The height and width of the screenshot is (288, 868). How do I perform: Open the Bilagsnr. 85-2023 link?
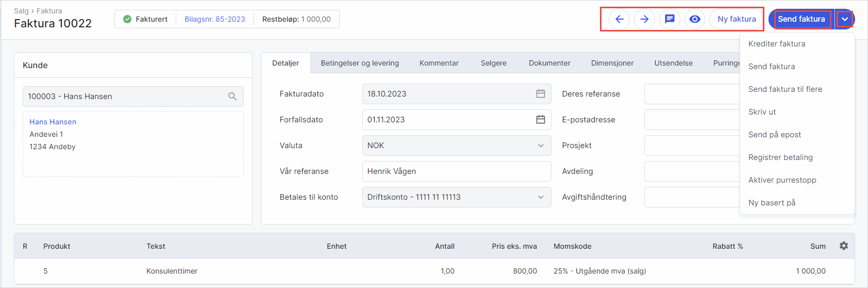tap(214, 19)
